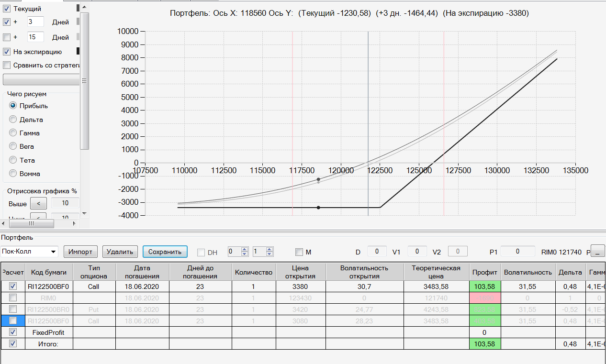Click the left panel horizontal scrollbar thumb
This screenshot has width=606, height=364.
(x=31, y=223)
